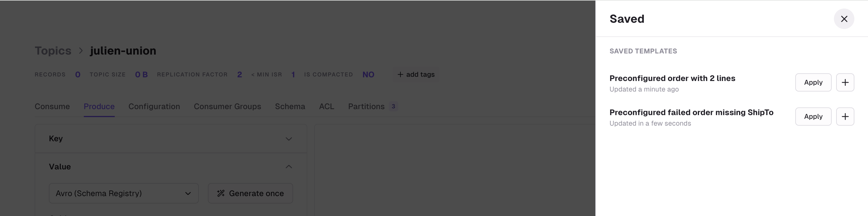Screen dimensions: 868x216
Task: Click the julien-union topic name
Action: pyautogui.click(x=123, y=51)
